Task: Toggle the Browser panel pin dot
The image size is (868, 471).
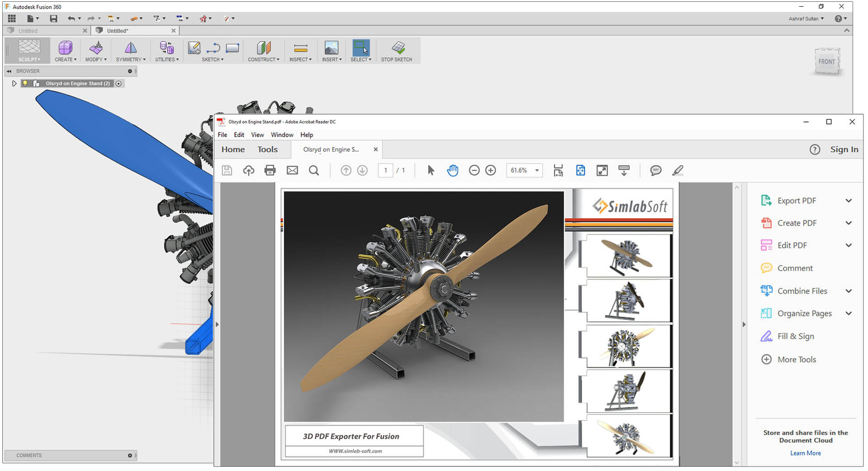Action: pyautogui.click(x=130, y=71)
